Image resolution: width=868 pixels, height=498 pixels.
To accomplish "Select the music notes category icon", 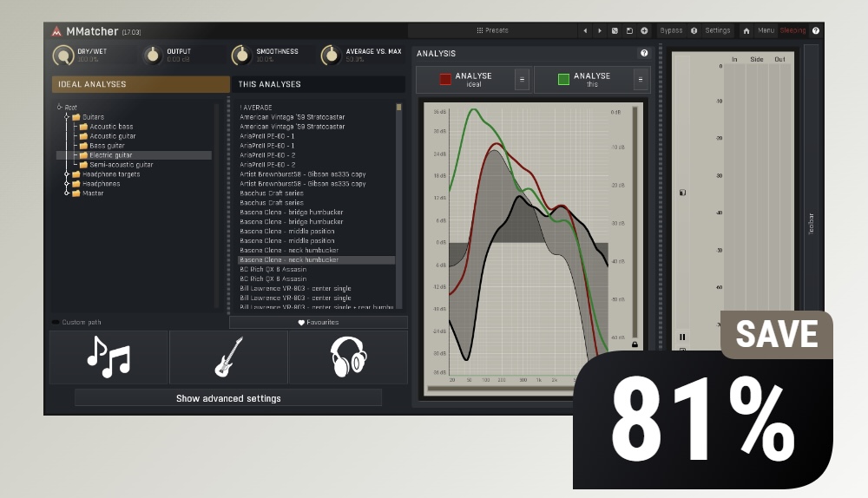I will point(108,357).
